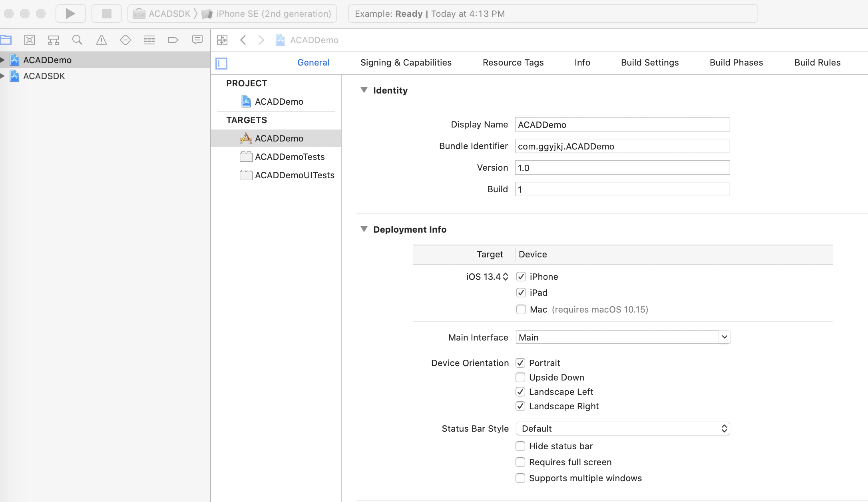Open the Source Control navigator
This screenshot has width=868, height=502.
[x=30, y=40]
